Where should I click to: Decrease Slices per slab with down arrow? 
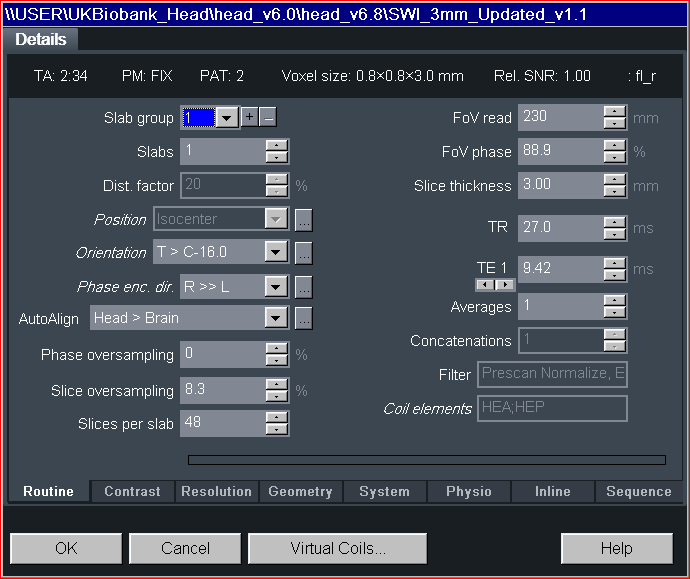pos(277,429)
